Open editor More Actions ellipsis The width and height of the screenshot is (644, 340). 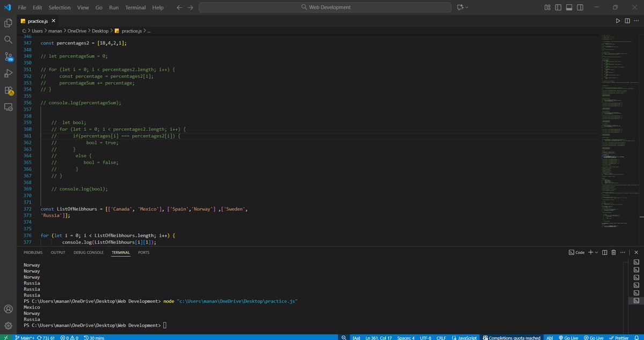pyautogui.click(x=637, y=21)
